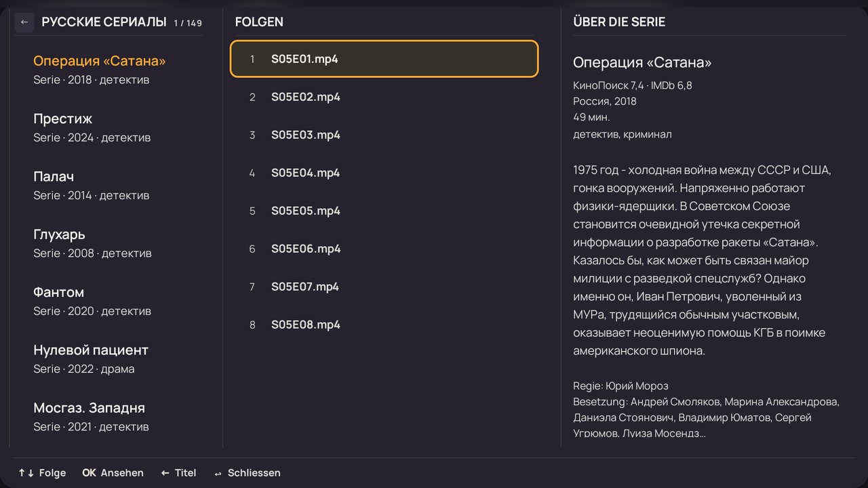Click the OK Ansehen hint
This screenshot has height=488, width=868.
click(113, 473)
